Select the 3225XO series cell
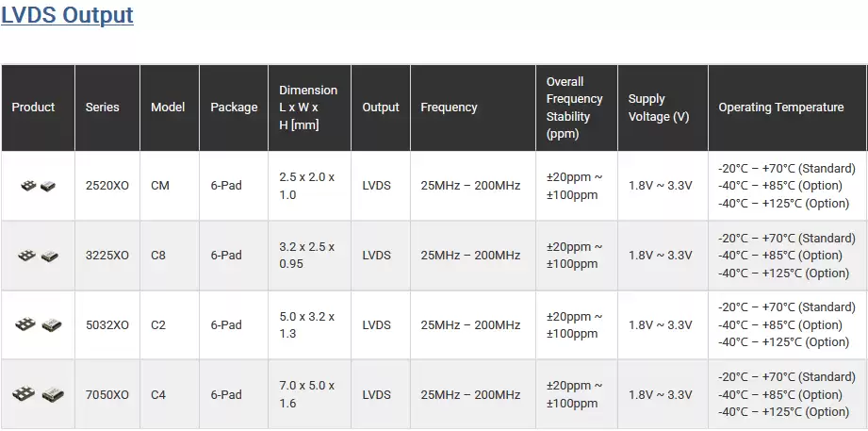This screenshot has height=431, width=868. pos(107,256)
